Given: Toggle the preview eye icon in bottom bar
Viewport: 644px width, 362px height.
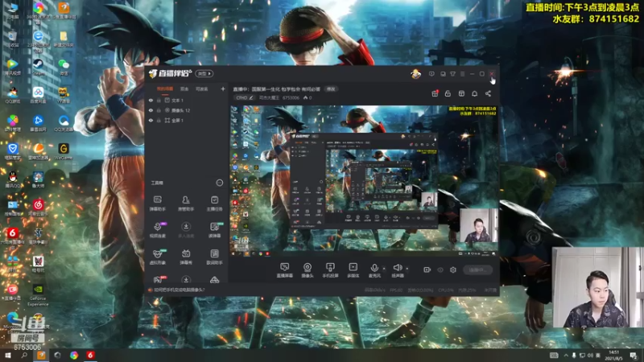Looking at the screenshot, I should click(x=440, y=269).
